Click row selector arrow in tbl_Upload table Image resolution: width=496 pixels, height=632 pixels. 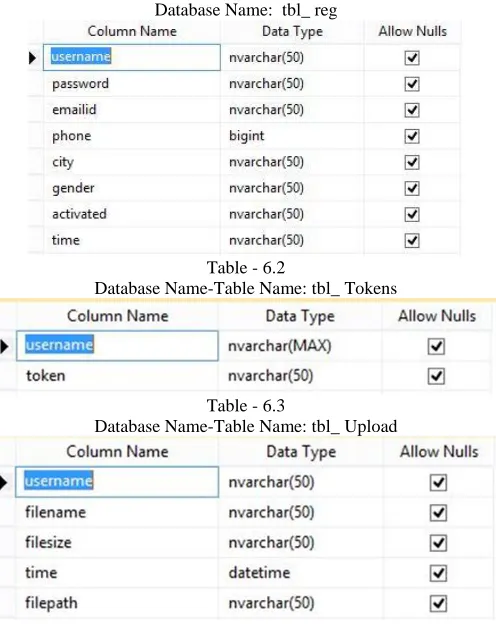(4, 482)
